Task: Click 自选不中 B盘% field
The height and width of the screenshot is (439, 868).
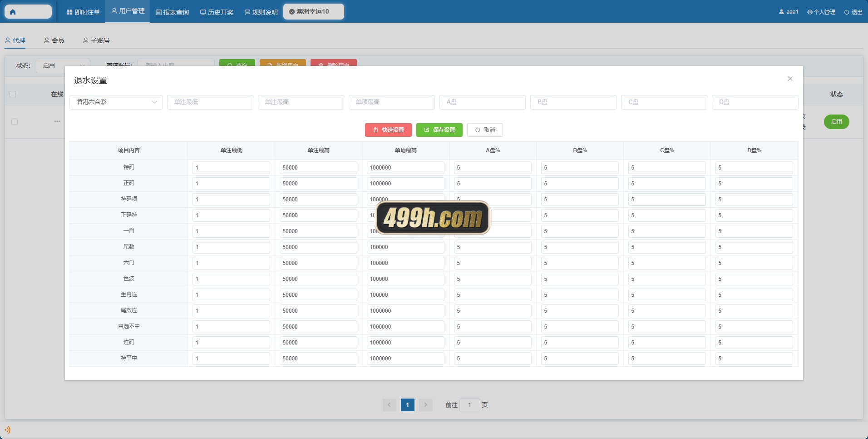Action: 580,327
